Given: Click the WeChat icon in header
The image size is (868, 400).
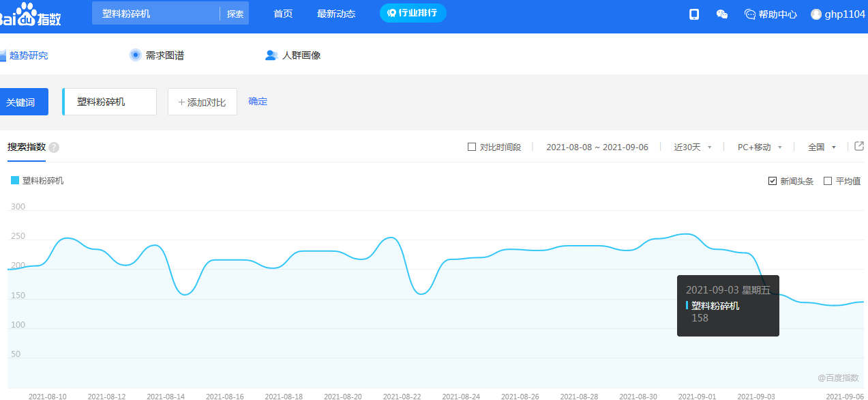Looking at the screenshot, I should pos(722,14).
